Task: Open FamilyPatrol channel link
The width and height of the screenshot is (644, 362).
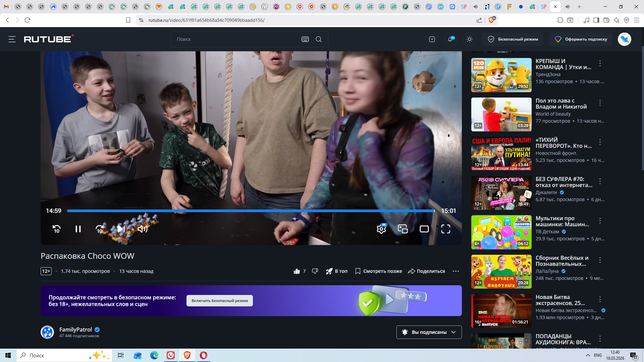Action: 75,329
